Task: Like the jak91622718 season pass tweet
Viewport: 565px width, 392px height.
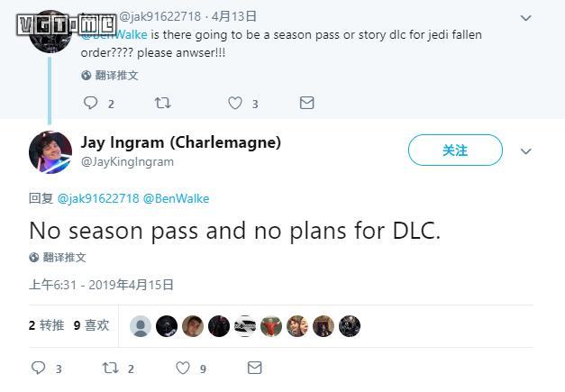Action: tap(235, 103)
